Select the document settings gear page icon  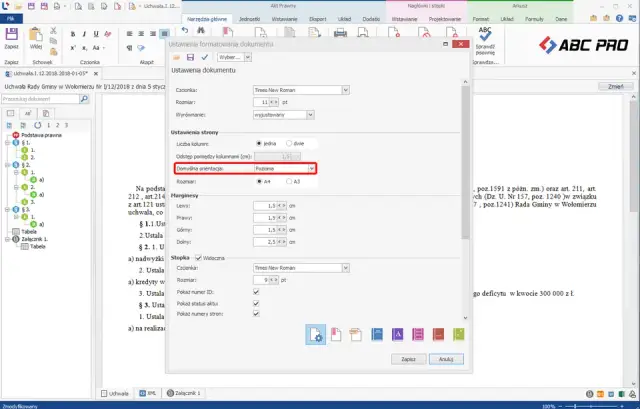point(316,333)
